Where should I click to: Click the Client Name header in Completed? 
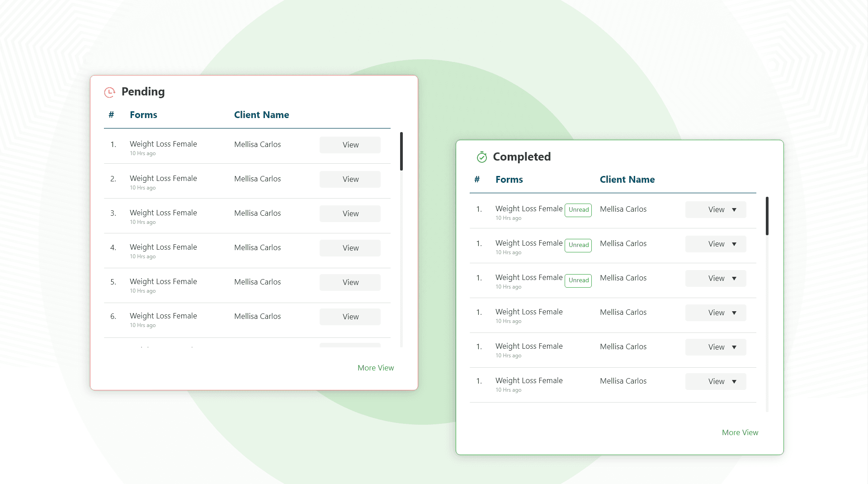tap(627, 180)
